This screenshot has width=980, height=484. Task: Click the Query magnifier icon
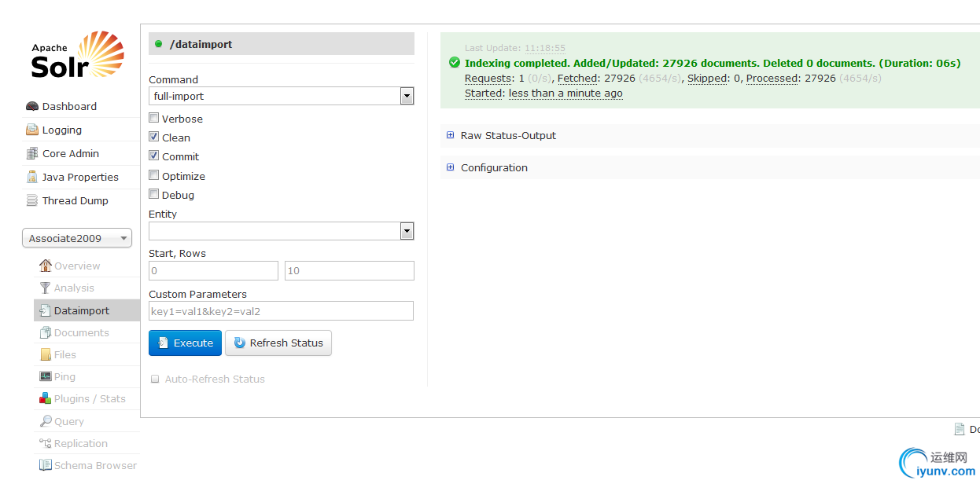[46, 421]
